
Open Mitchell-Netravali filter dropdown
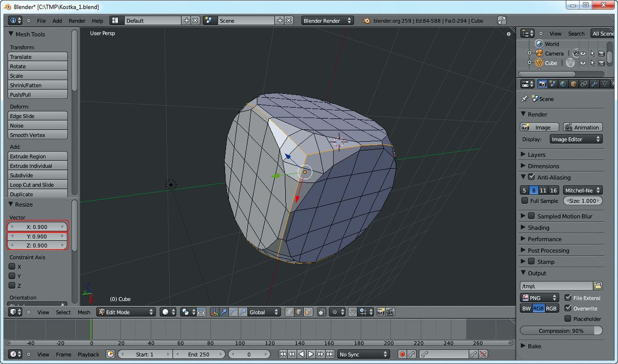583,190
